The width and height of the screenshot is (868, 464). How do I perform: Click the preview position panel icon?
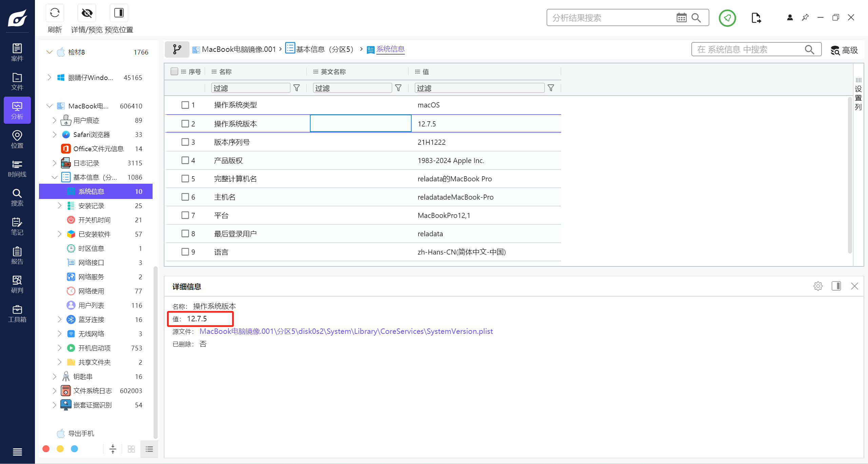(x=119, y=13)
